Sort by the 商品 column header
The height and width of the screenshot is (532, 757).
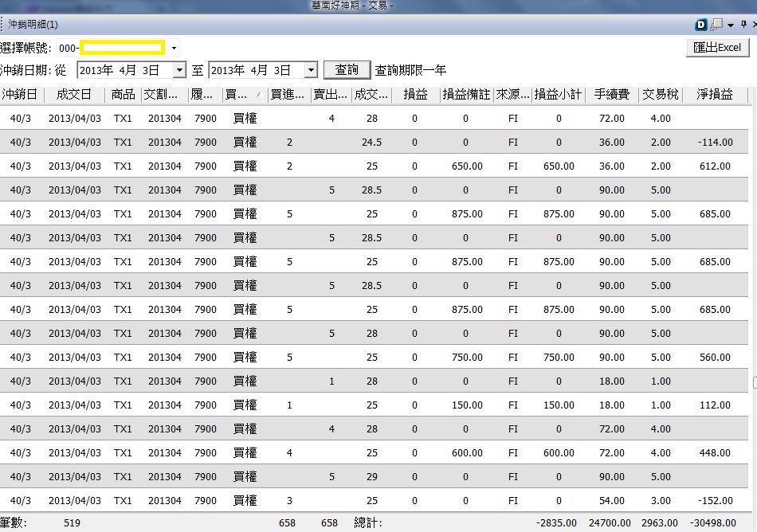pos(123,95)
